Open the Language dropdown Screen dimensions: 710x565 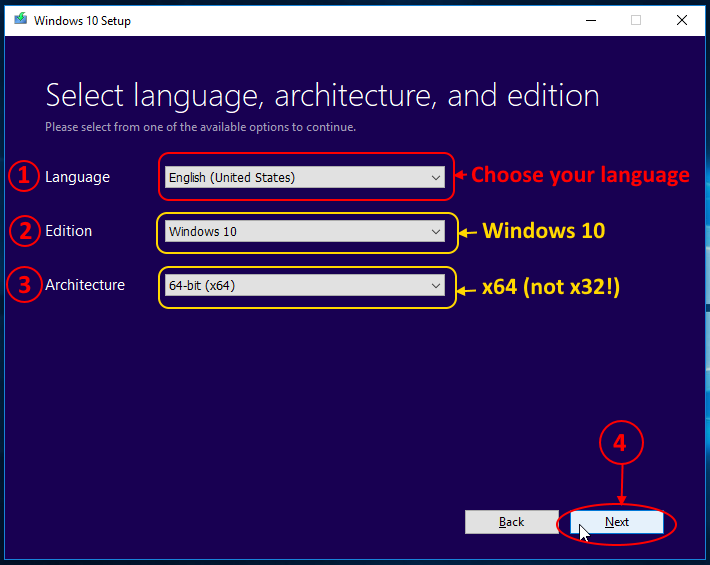[305, 177]
